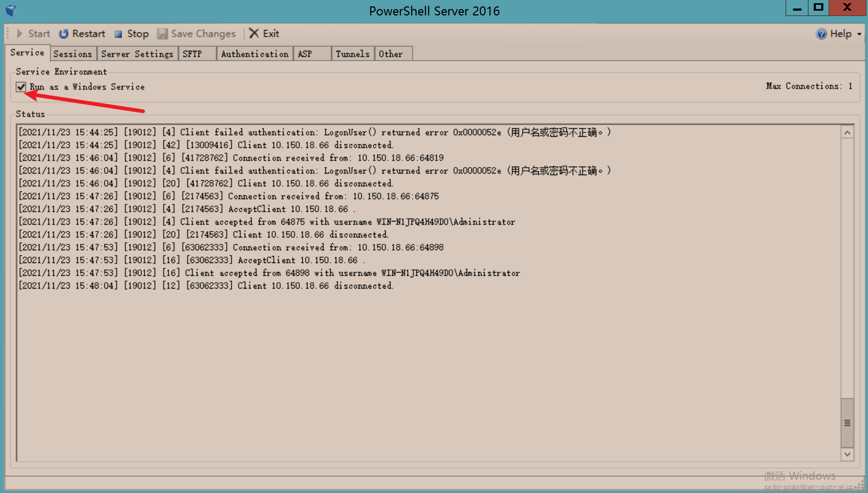Click log line Connection received from 10.150.18.66:64875

(229, 196)
